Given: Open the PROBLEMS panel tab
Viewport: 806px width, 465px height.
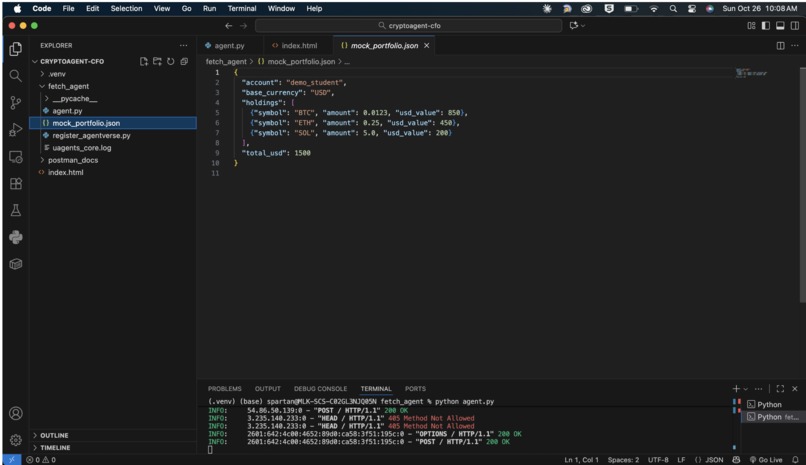Looking at the screenshot, I should click(225, 389).
